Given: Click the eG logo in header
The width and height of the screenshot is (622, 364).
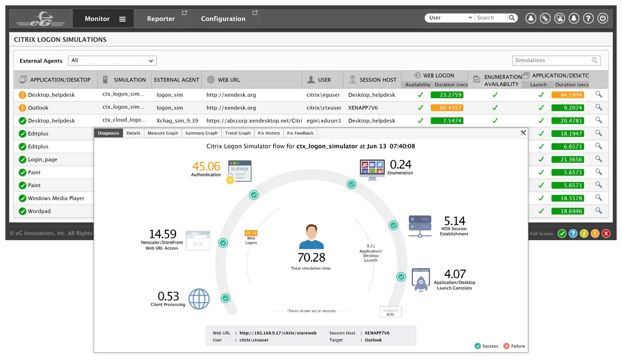Looking at the screenshot, I should coord(40,19).
